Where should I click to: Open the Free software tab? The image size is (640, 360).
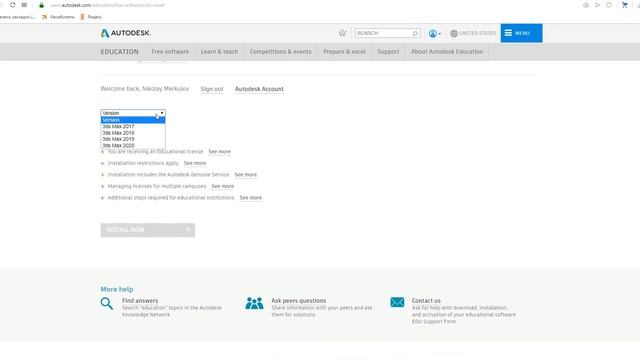[x=170, y=52]
